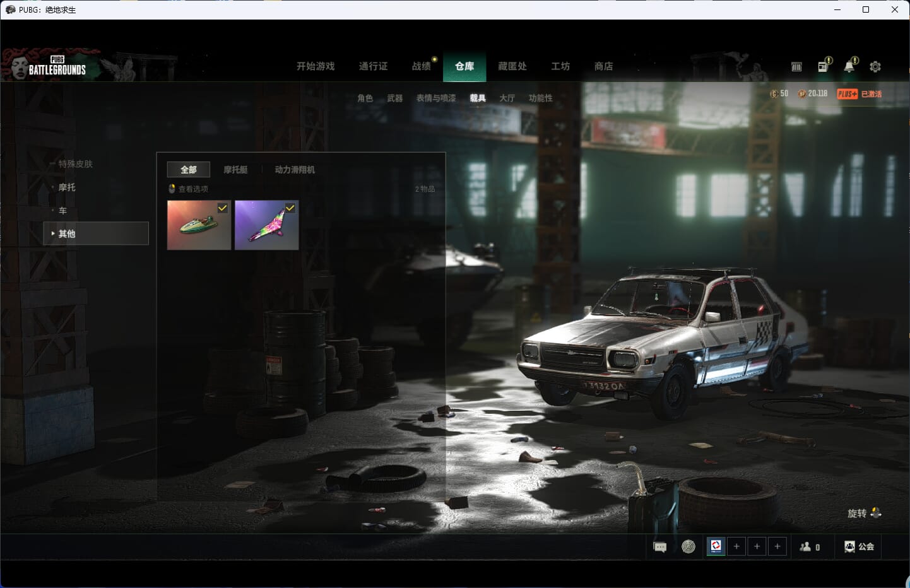The height and width of the screenshot is (588, 910).
Task: Select the 车 category in sidebar
Action: point(62,210)
